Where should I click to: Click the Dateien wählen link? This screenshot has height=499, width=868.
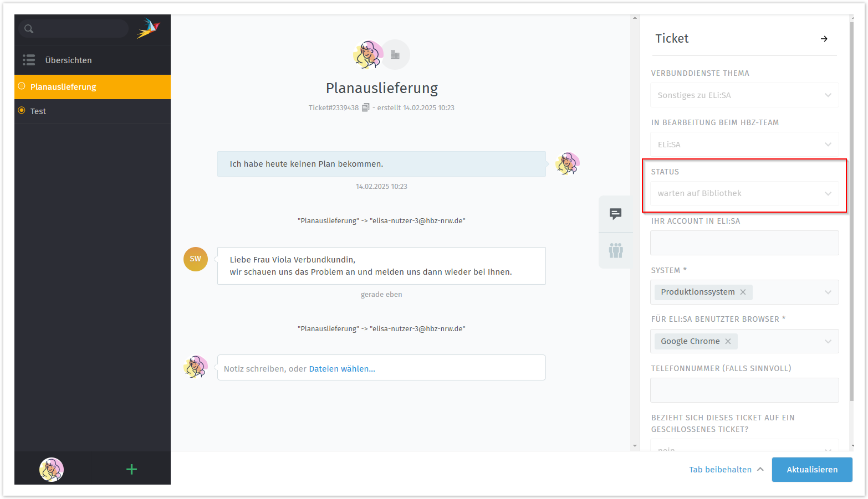click(x=341, y=369)
